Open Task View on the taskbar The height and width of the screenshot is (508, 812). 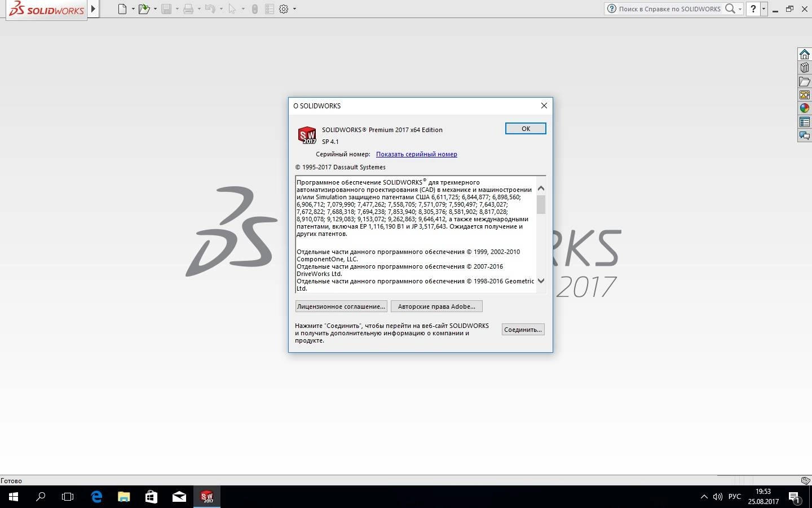[x=68, y=497]
